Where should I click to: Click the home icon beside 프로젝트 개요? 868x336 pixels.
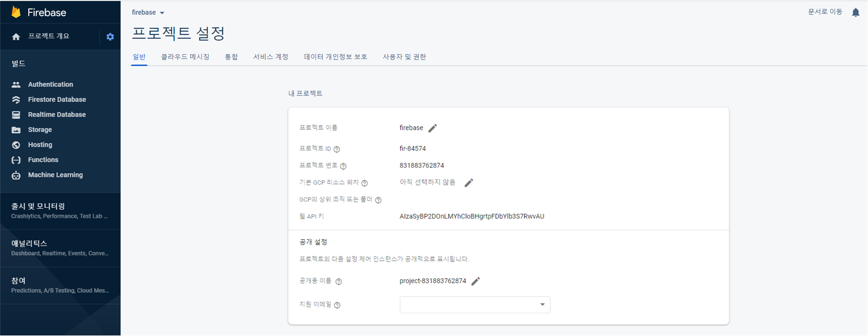pyautogui.click(x=16, y=37)
